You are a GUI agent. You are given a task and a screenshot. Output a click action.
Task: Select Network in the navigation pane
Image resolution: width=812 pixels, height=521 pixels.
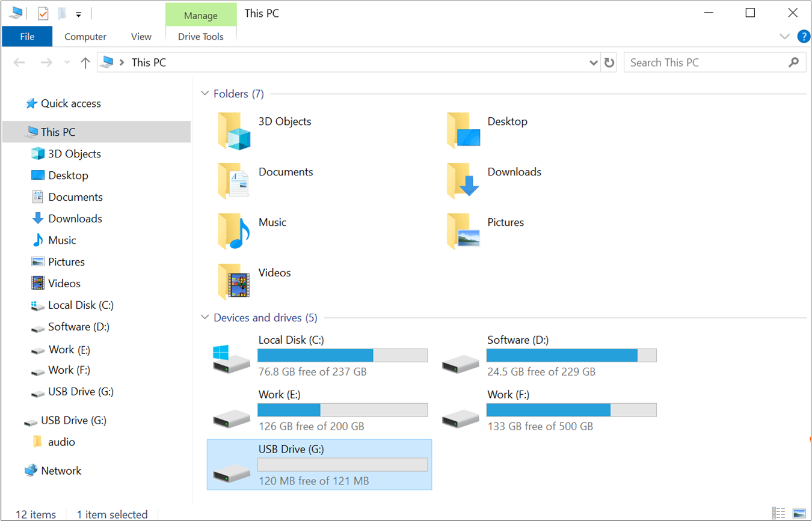click(61, 471)
